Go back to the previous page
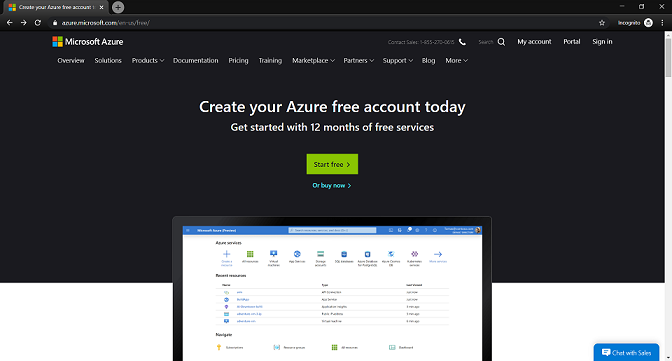672x361 pixels. 9,23
